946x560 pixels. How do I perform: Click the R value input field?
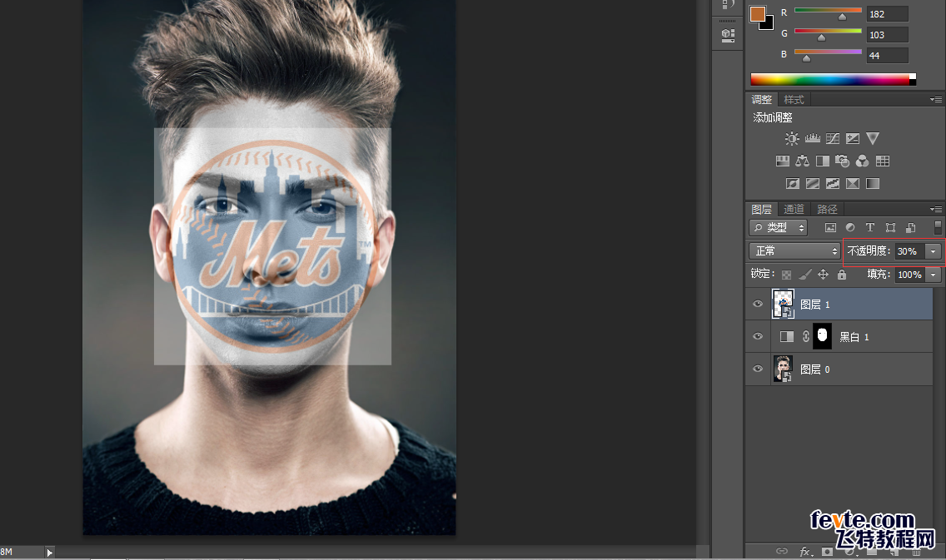pyautogui.click(x=887, y=14)
